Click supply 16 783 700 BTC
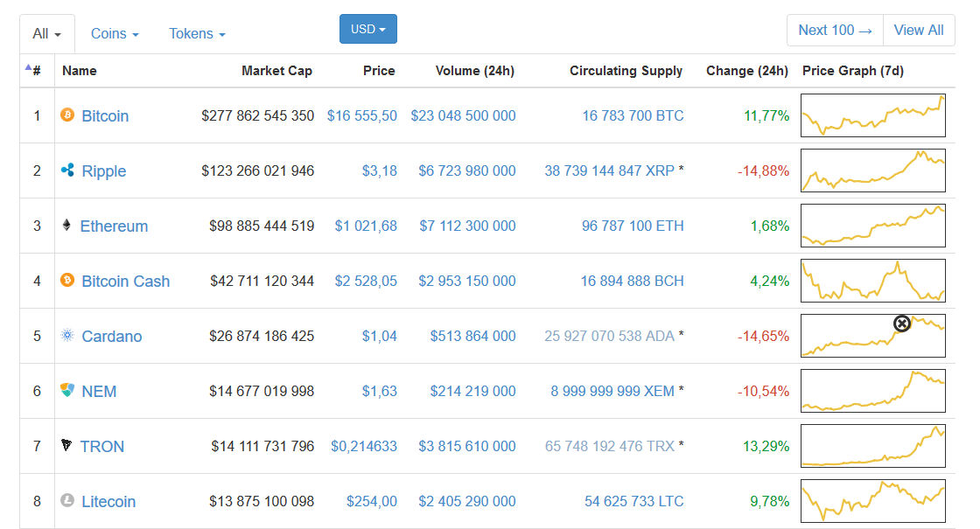Image resolution: width=980 pixels, height=529 pixels. click(x=633, y=115)
